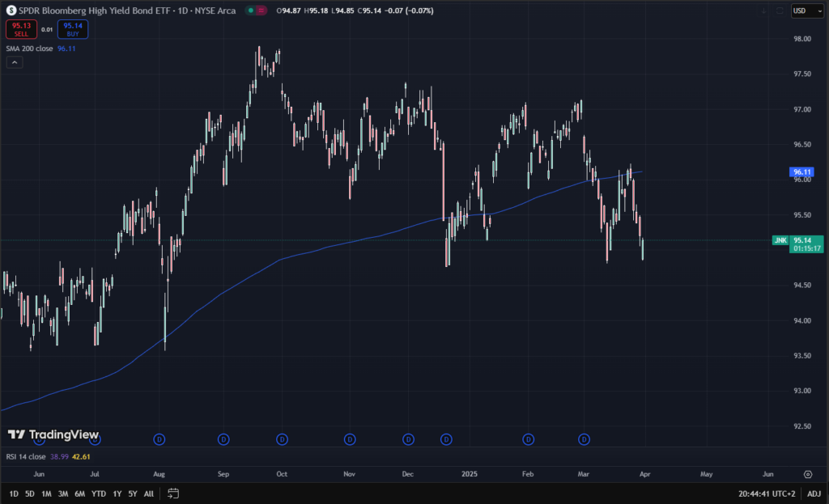This screenshot has width=829, height=504.
Task: Click the 97.00 price axis label
Action: point(802,109)
